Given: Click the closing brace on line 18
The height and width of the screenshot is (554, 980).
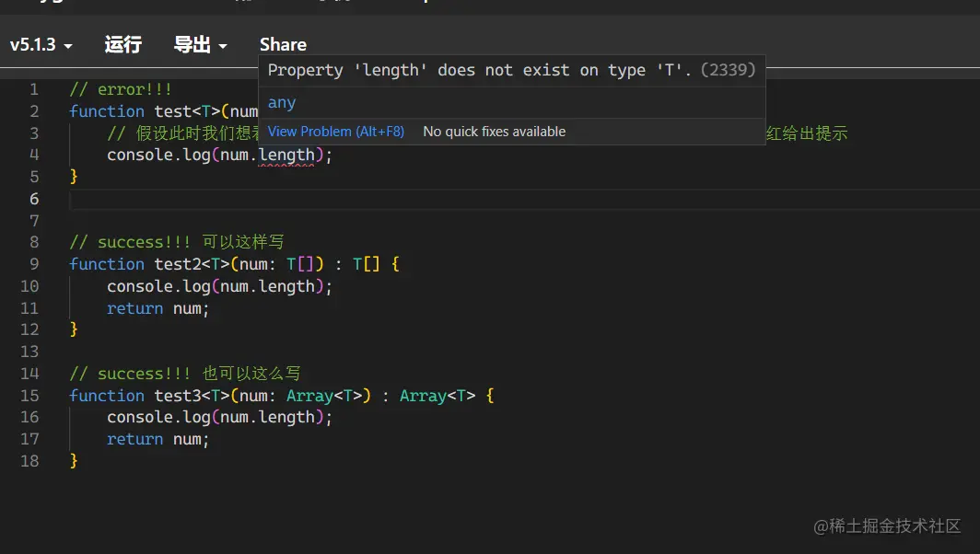Looking at the screenshot, I should pyautogui.click(x=74, y=461).
